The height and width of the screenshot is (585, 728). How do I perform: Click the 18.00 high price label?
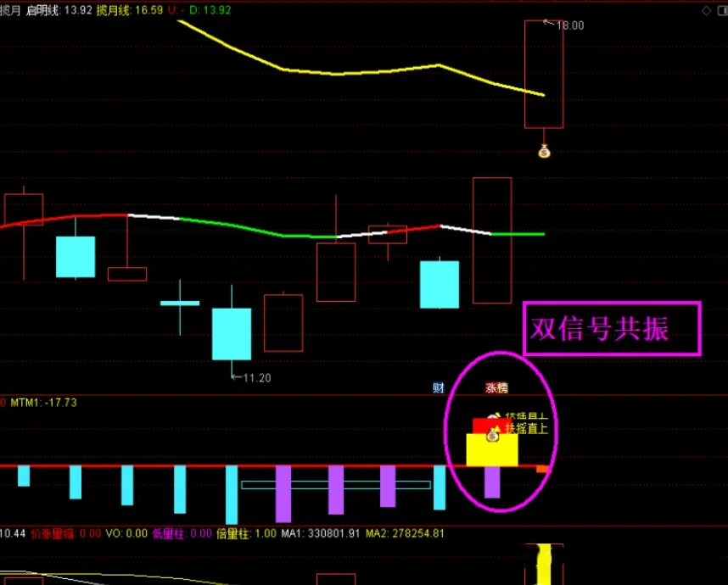[x=569, y=25]
